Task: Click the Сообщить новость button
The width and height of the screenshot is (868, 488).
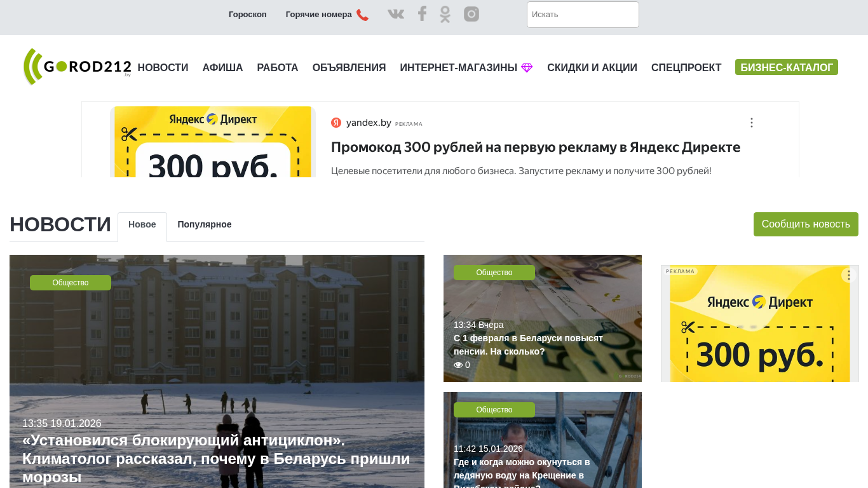Action: point(806,224)
